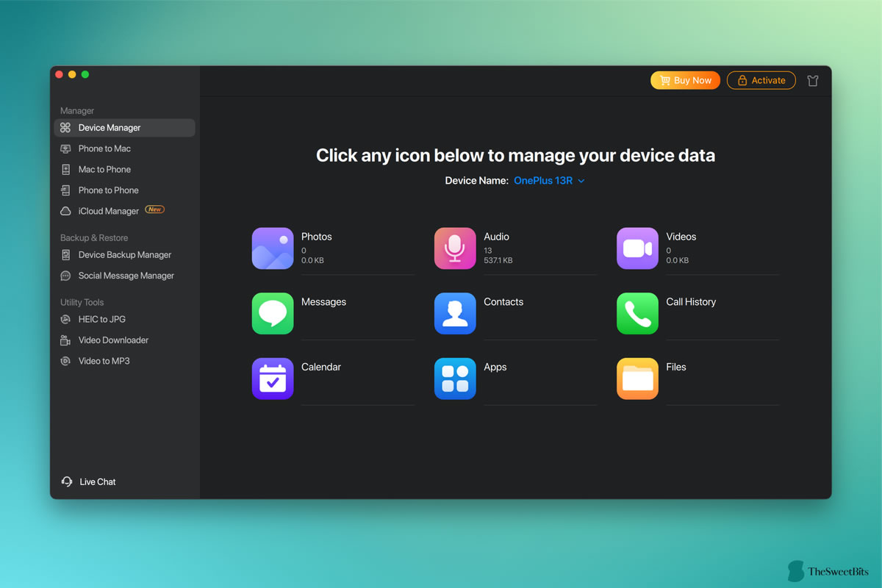Click the Apps label

[495, 367]
